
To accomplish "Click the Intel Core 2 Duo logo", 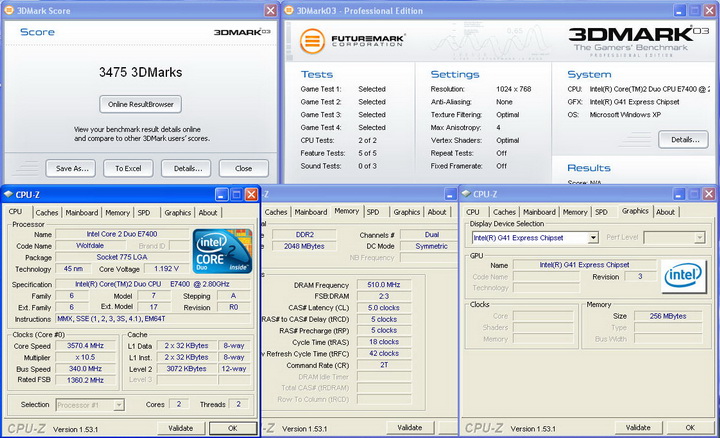I will [x=223, y=251].
